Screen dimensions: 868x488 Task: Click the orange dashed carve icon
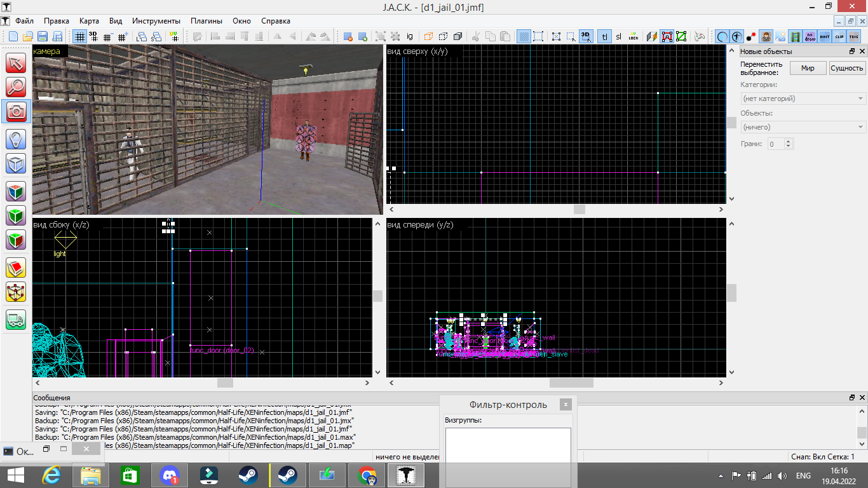[428, 36]
